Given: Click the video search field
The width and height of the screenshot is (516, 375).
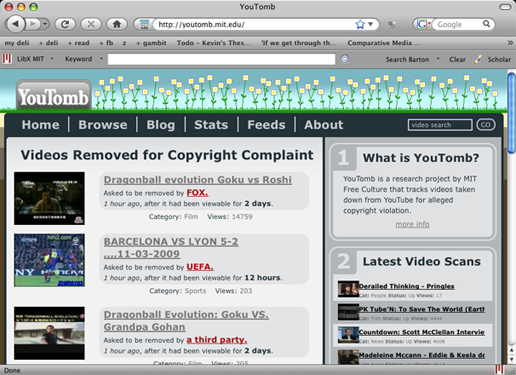Looking at the screenshot, I should coord(440,125).
